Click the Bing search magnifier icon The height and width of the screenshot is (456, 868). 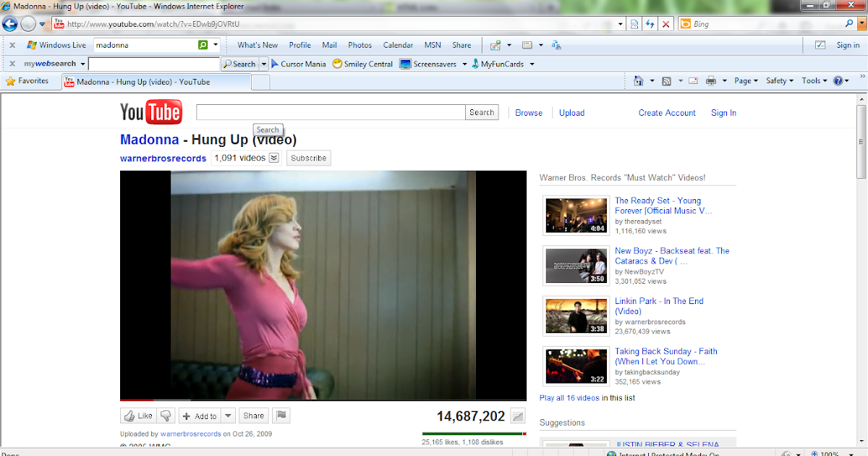tap(850, 24)
